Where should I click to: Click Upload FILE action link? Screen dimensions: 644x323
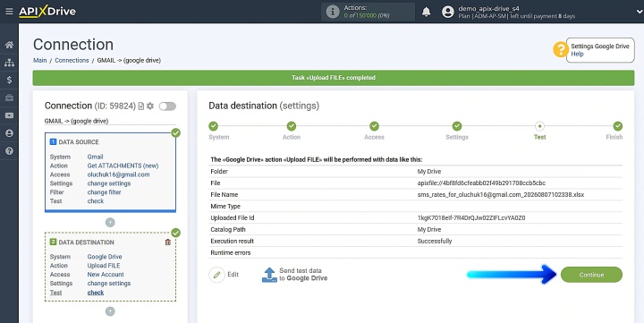104,266
